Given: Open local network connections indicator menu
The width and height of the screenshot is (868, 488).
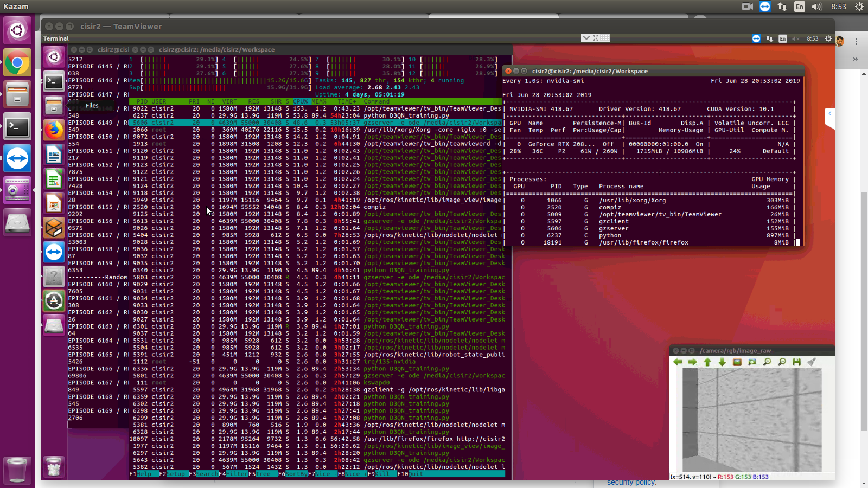Looking at the screenshot, I should tap(782, 7).
